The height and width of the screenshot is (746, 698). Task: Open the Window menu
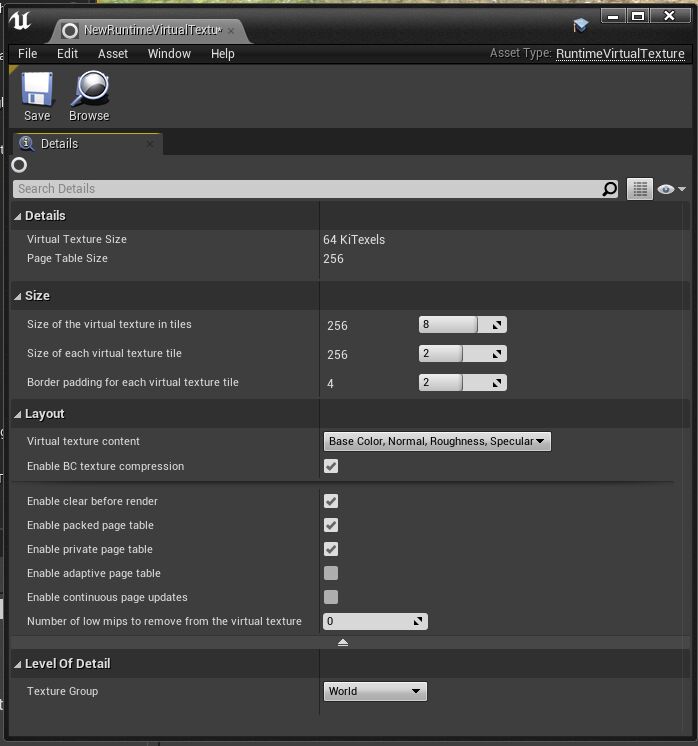point(169,54)
